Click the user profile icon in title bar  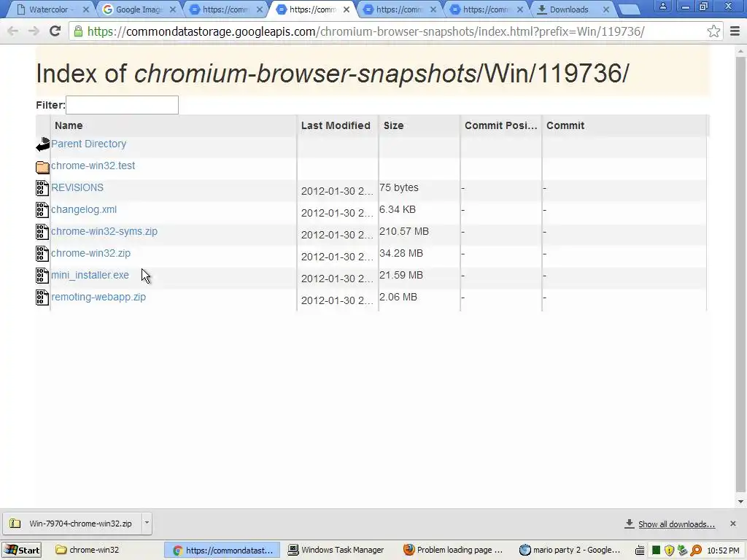[662, 6]
